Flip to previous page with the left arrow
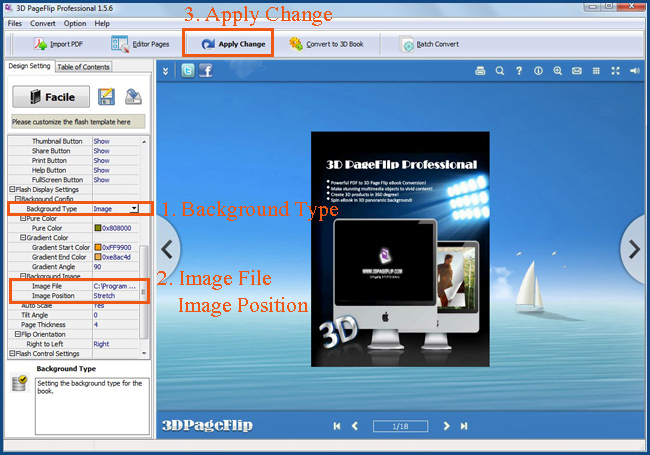650x455 pixels. click(167, 249)
